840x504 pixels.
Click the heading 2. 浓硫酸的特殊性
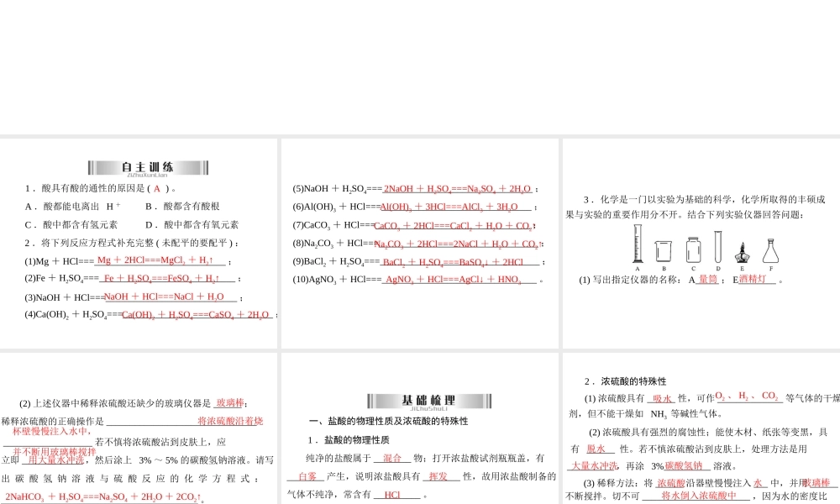625,382
